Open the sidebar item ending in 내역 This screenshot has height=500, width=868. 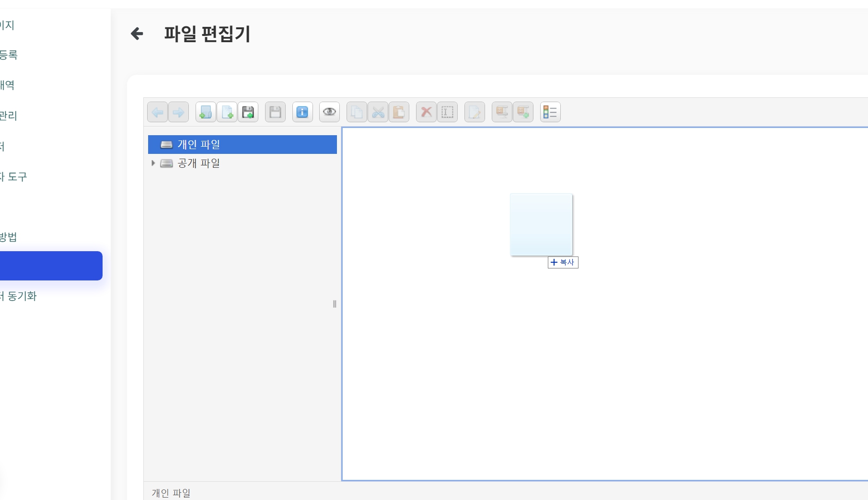pos(7,85)
